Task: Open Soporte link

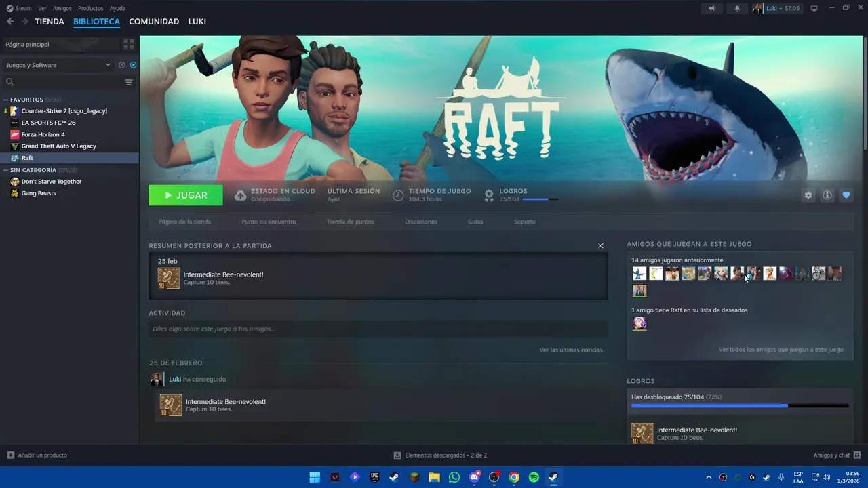Action: [525, 222]
